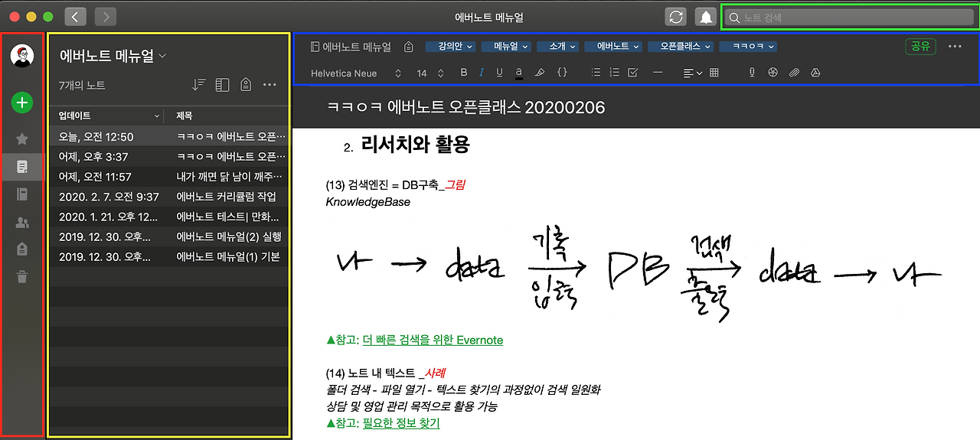Toggle bold formatting
The height and width of the screenshot is (440, 980).
point(464,73)
